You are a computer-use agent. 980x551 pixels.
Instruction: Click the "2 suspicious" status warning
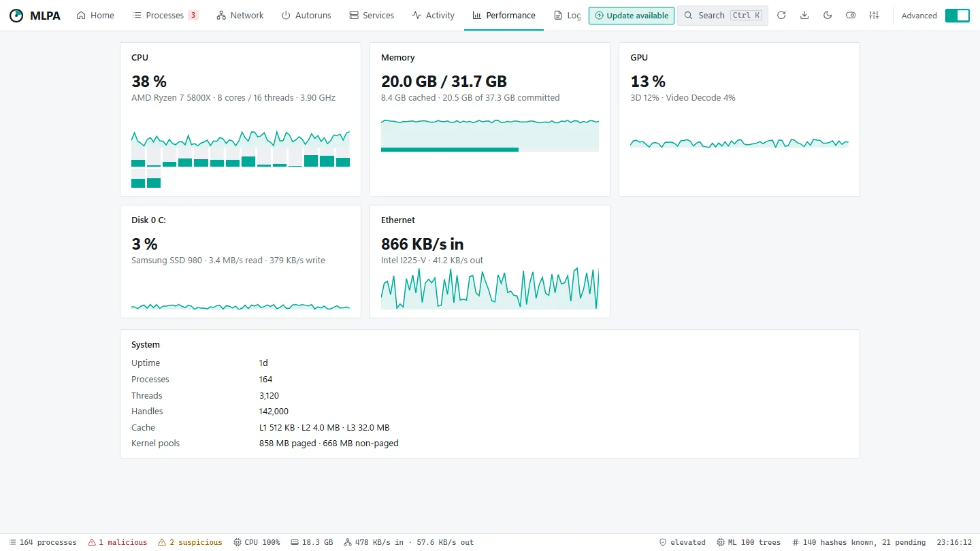190,543
